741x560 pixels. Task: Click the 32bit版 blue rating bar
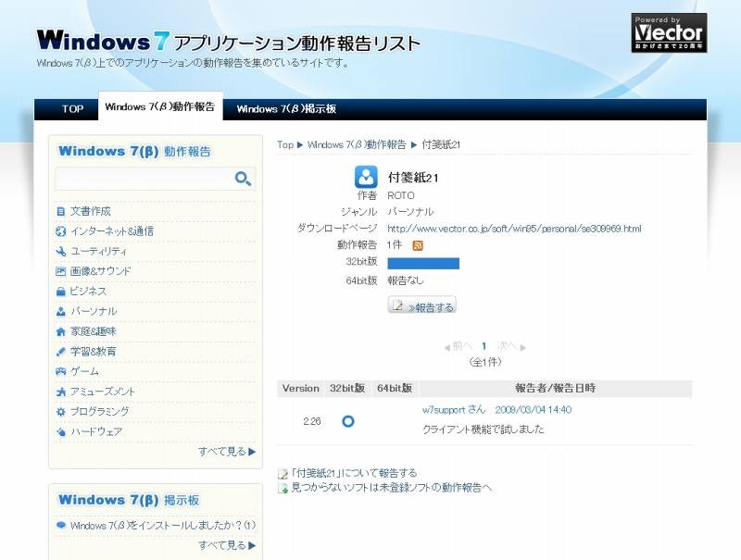(423, 264)
